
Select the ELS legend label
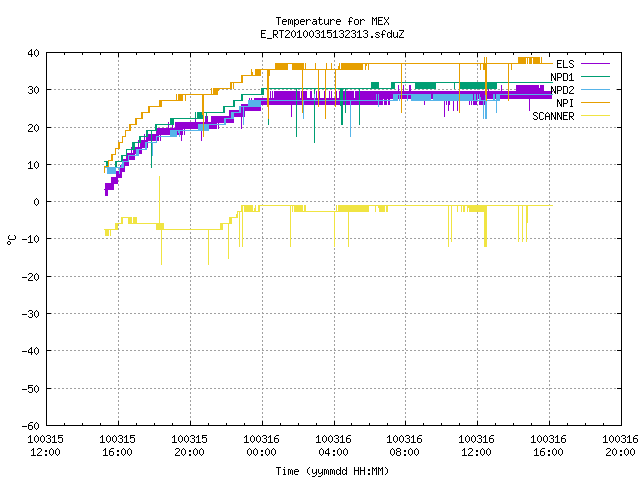pos(565,64)
